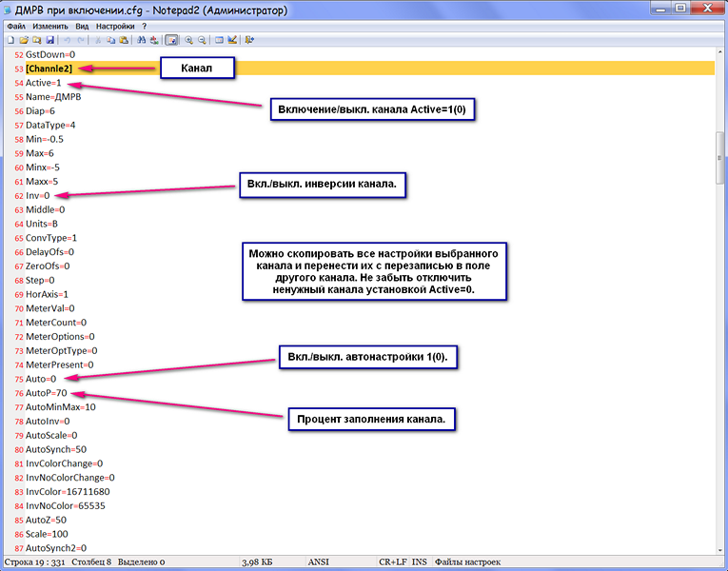Image resolution: width=728 pixels, height=571 pixels.
Task: Click the DataType=4 line
Action: pyautogui.click(x=50, y=126)
